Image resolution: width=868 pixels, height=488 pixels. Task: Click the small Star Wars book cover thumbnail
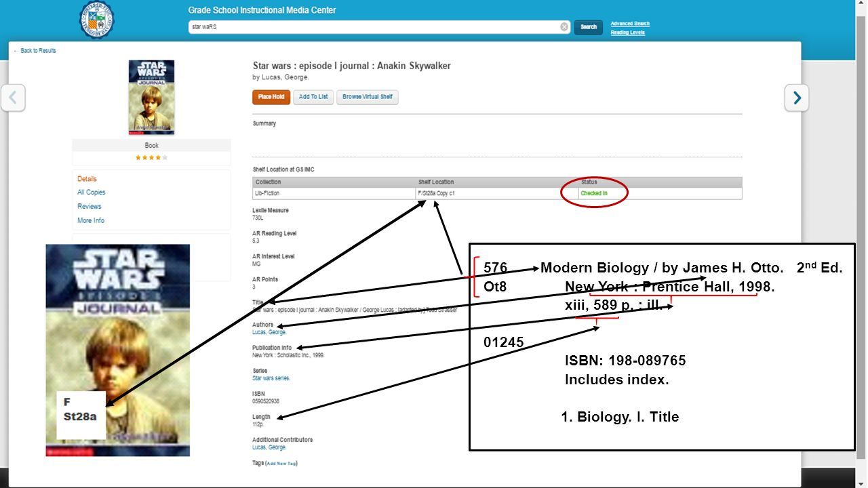[x=151, y=97]
